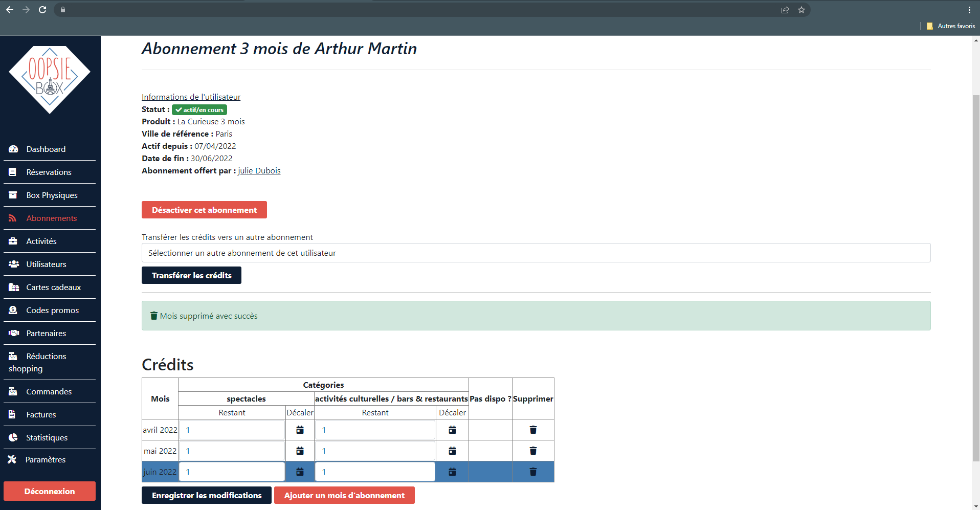Select Factures in the sidebar
Screen dimensions: 980x510
point(41,414)
